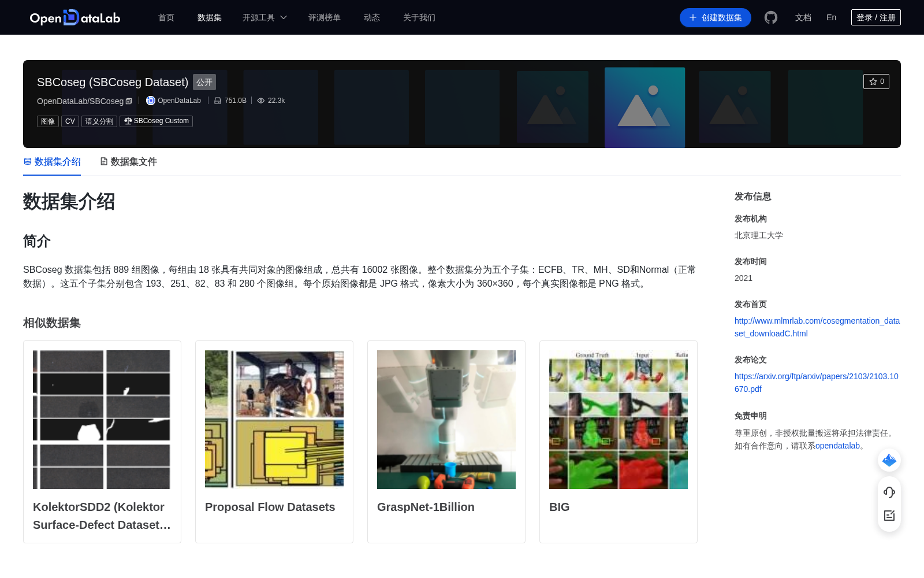Open the Proposal Flow Datasets thumbnail
The width and height of the screenshot is (924, 578).
pos(274,420)
